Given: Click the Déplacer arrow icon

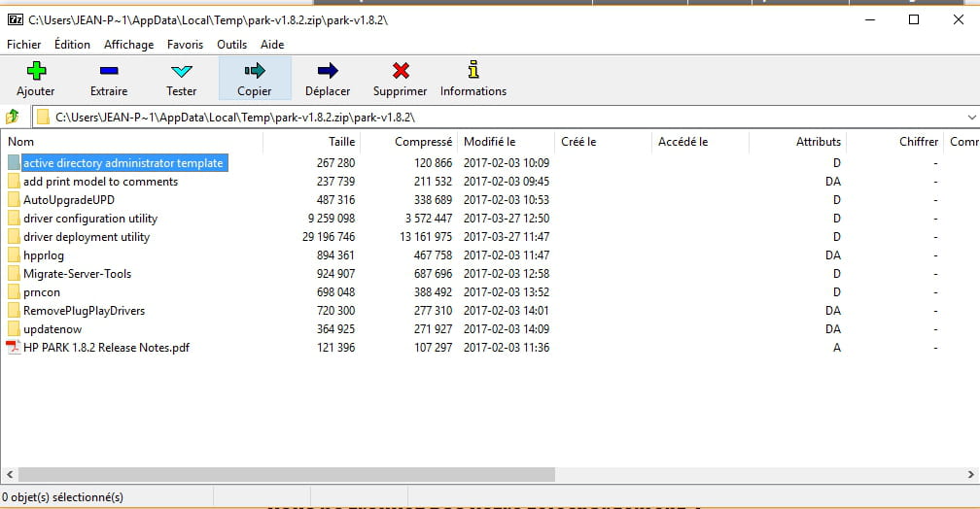Looking at the screenshot, I should 328,71.
